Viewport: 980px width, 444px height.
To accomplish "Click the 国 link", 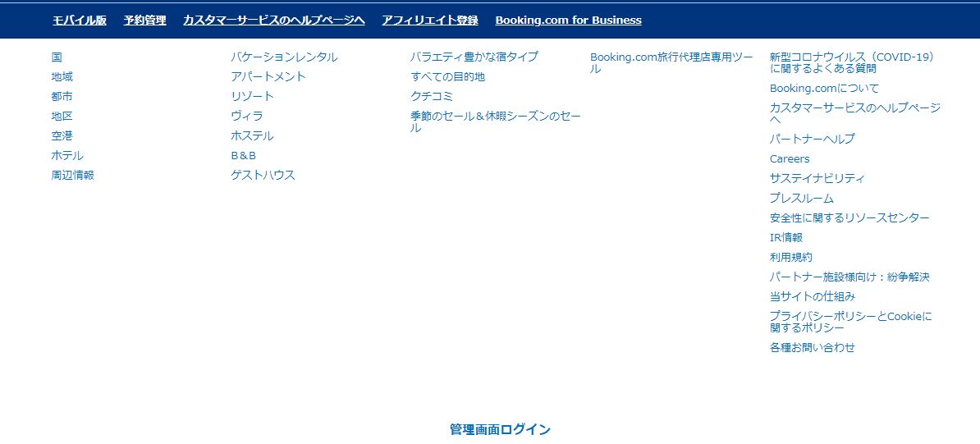I will click(57, 57).
